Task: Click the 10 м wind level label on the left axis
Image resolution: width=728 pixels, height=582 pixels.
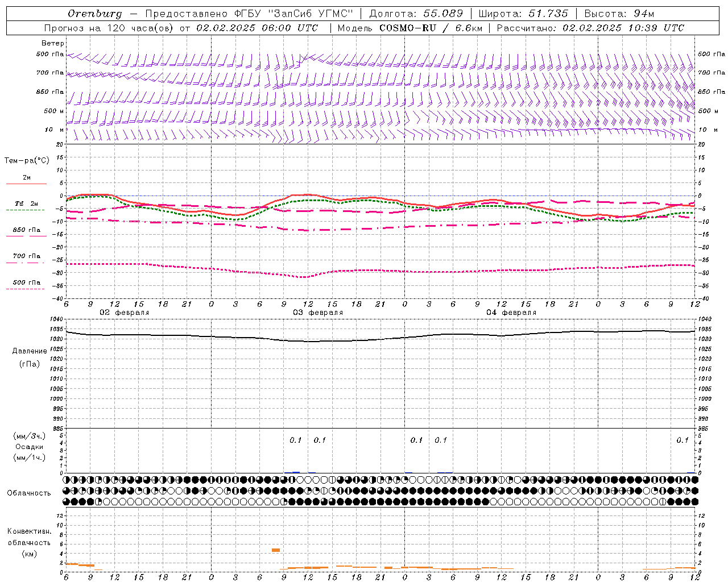Action: click(54, 130)
